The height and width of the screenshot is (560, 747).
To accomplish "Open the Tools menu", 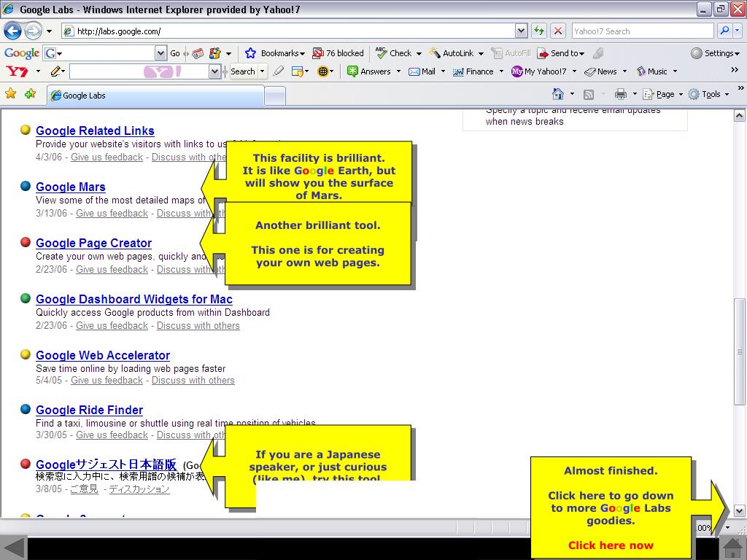I will click(x=708, y=94).
